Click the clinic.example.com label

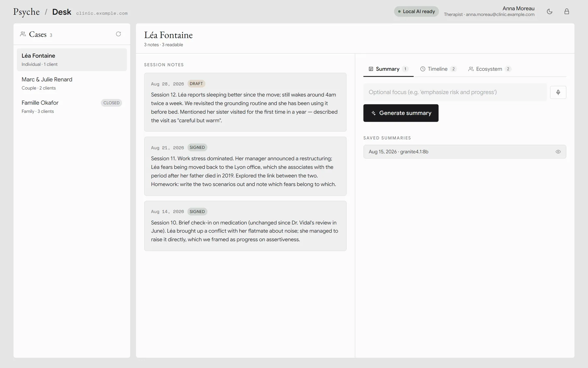(x=102, y=13)
